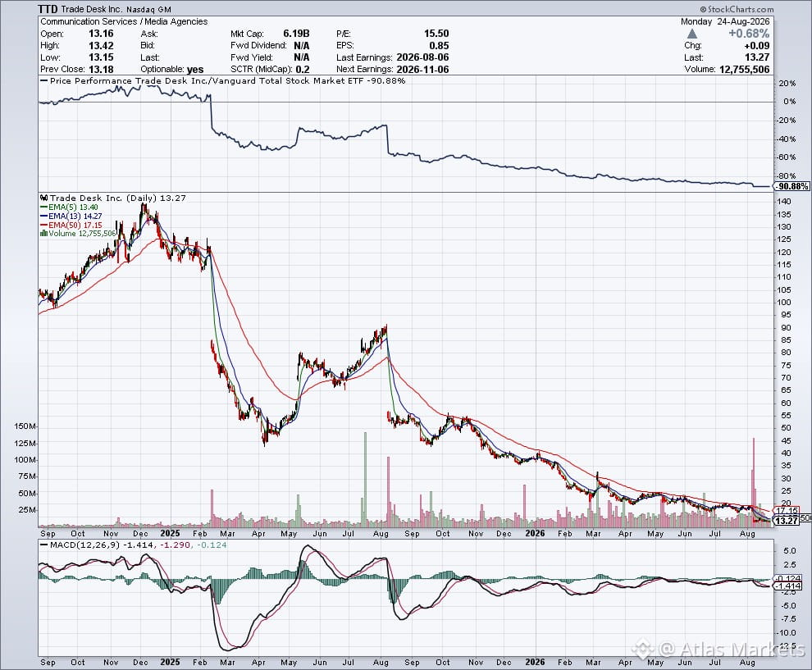Click the 2025 year label under the price chart
Viewport: 812px width, 670px height.
170,533
